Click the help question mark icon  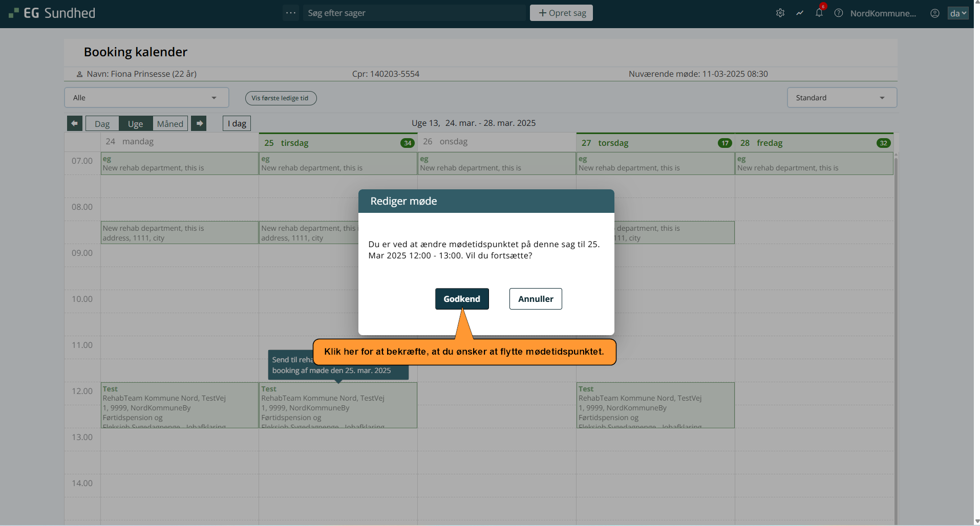tap(838, 13)
